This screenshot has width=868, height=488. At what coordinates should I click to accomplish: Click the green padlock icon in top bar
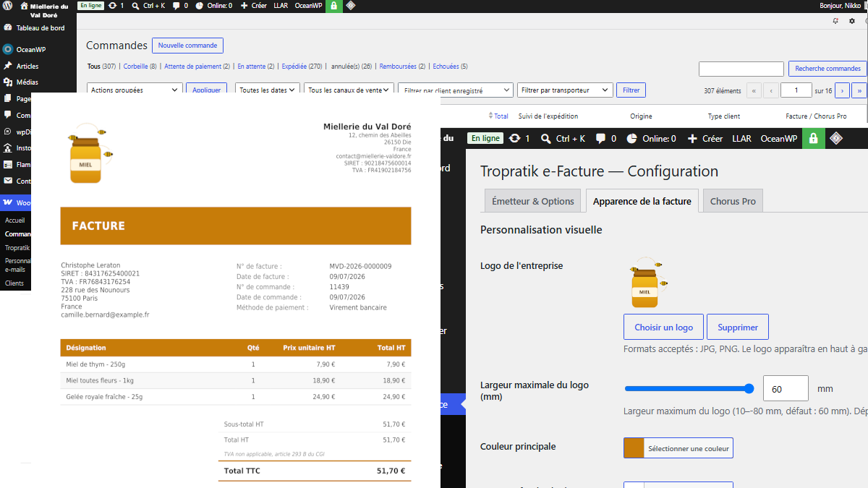point(333,5)
